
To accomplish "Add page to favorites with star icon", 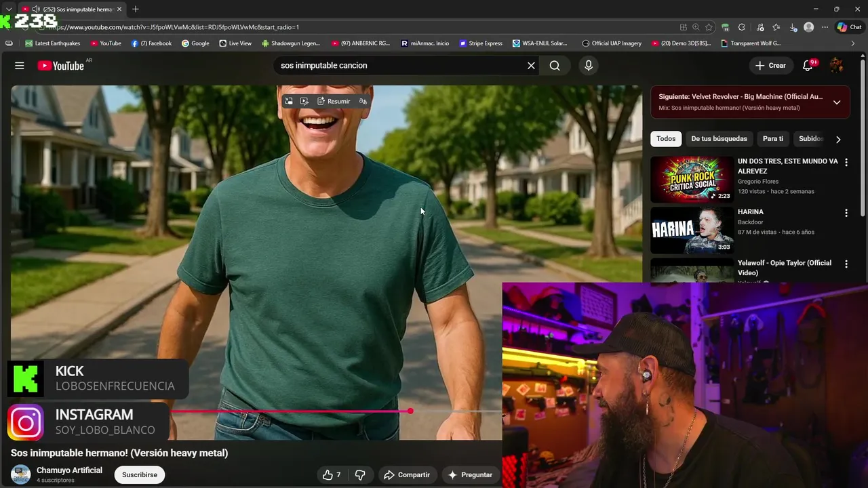I will coord(709,27).
